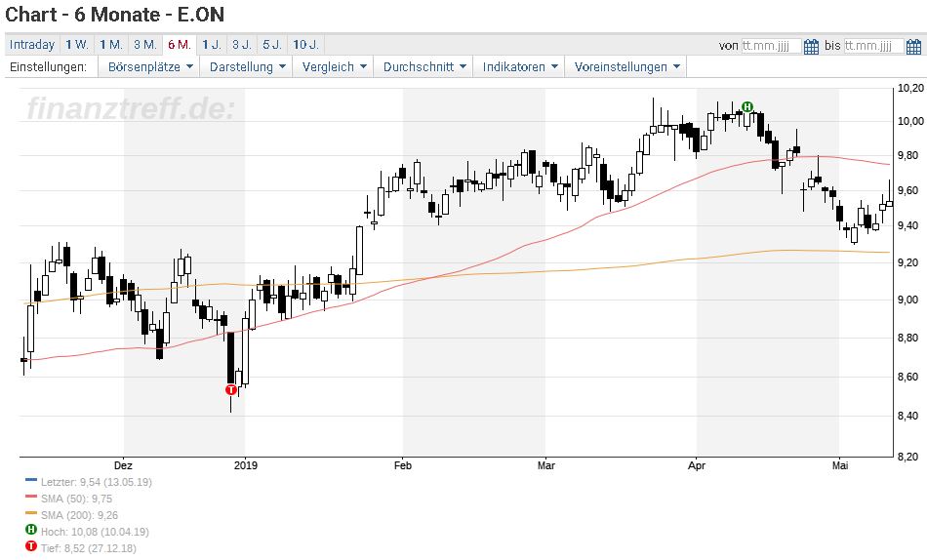Switch to the Intraday tab
927x560 pixels.
coord(32,45)
